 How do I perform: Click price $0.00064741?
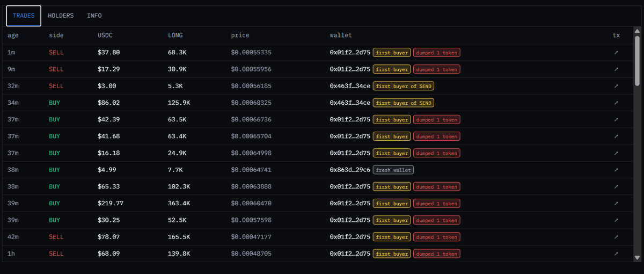252,170
